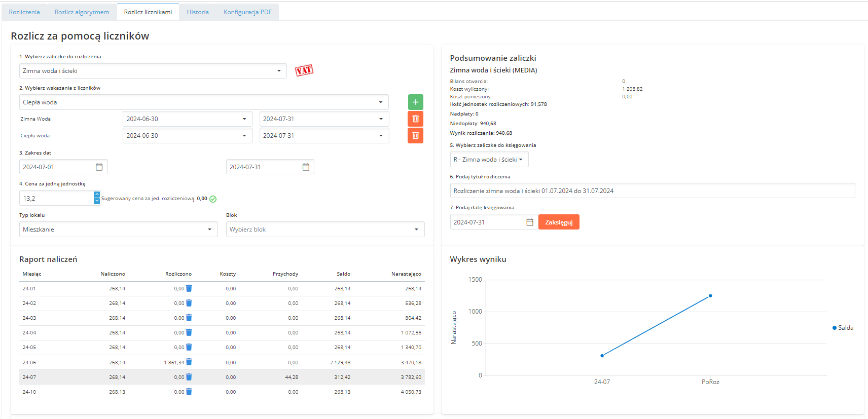Click the green plus add meter button
This screenshot has width=868, height=419.
pyautogui.click(x=415, y=102)
